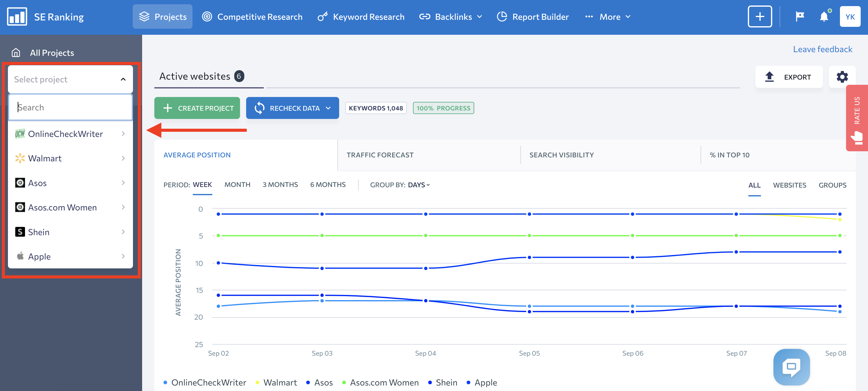This screenshot has height=391, width=868.
Task: Open the Projects section
Action: coord(163,17)
